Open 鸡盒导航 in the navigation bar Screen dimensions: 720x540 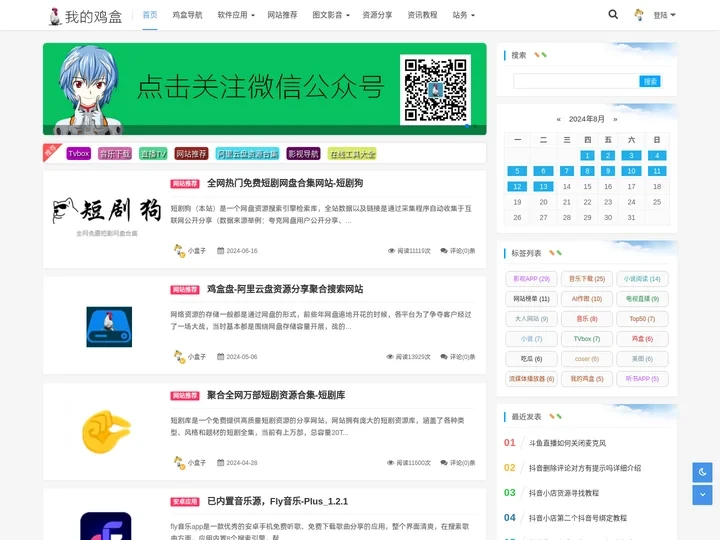coord(187,15)
